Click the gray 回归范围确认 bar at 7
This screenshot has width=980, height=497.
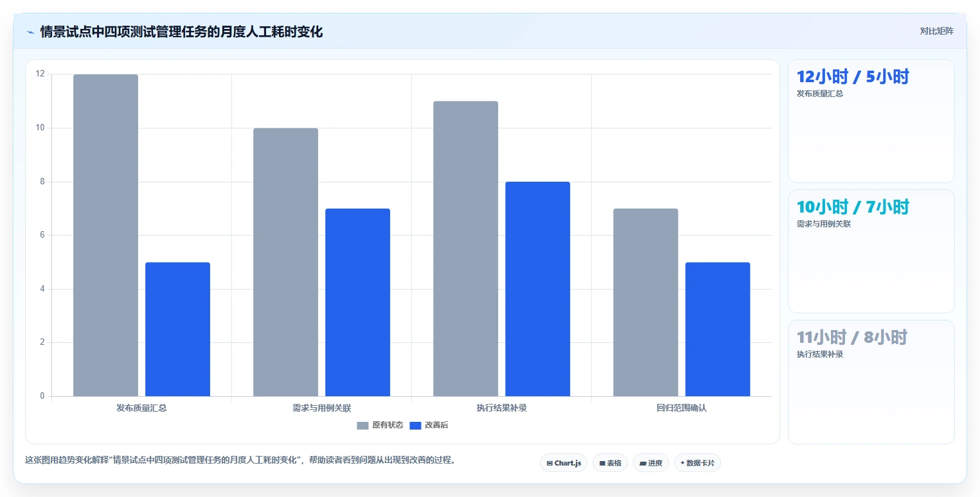(645, 302)
